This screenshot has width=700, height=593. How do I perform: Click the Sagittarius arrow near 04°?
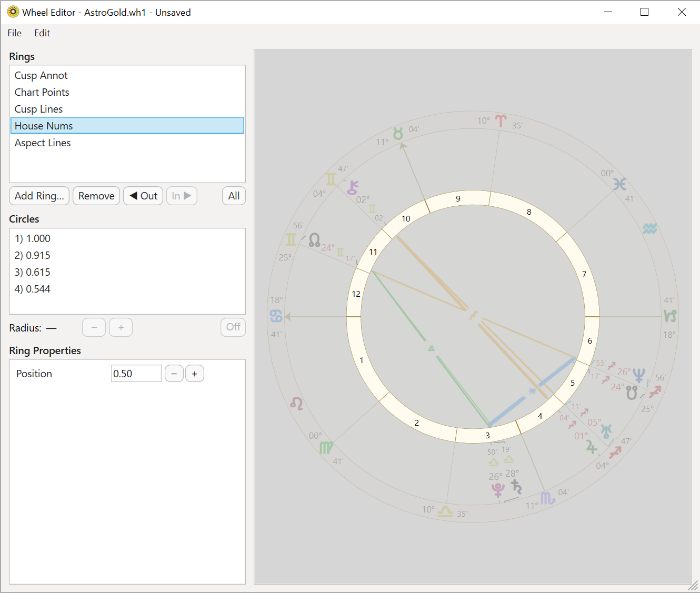point(615,452)
